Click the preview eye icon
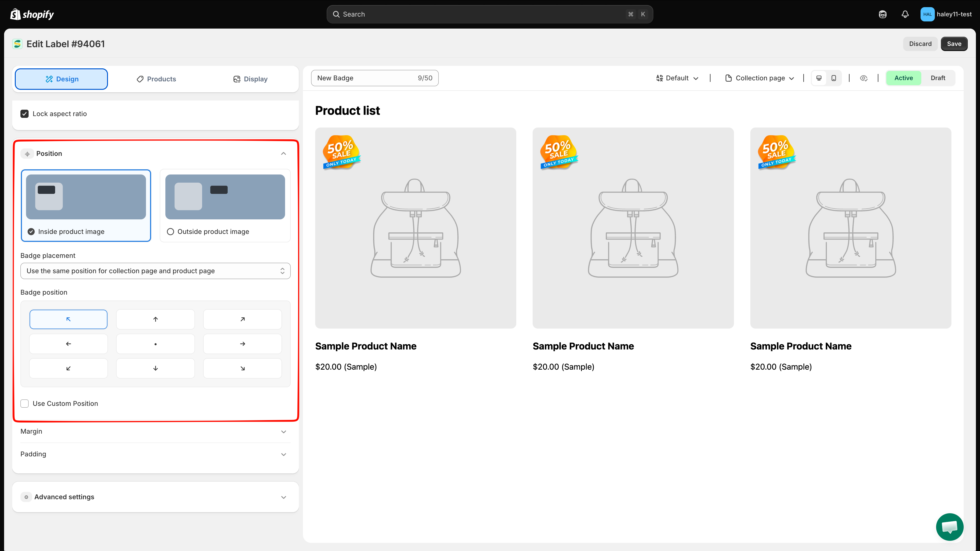980x551 pixels. [x=864, y=78]
